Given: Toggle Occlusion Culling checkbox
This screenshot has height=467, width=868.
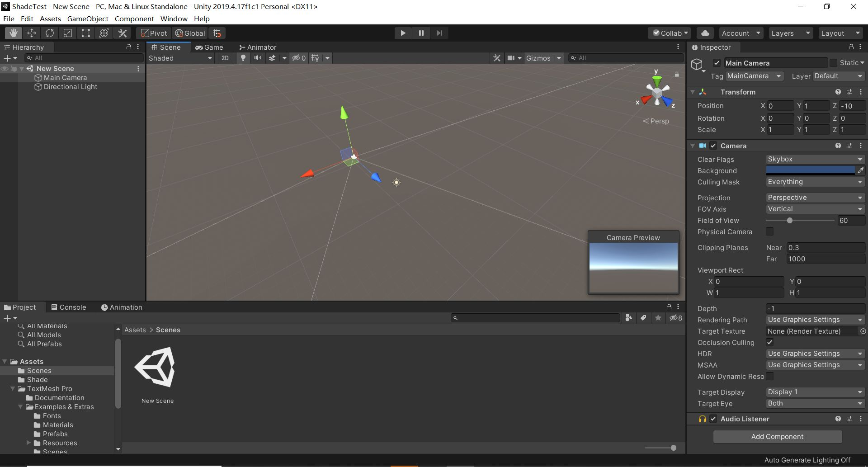Looking at the screenshot, I should 769,342.
